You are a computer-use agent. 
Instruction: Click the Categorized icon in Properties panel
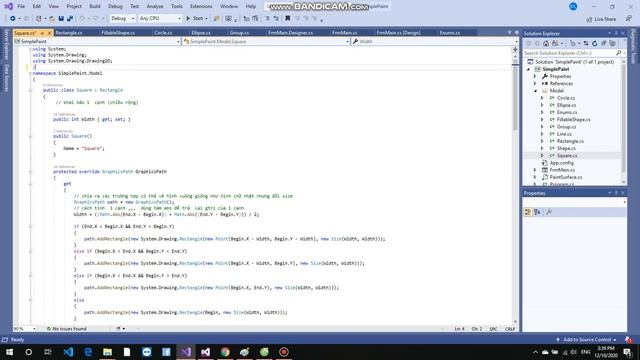click(528, 212)
